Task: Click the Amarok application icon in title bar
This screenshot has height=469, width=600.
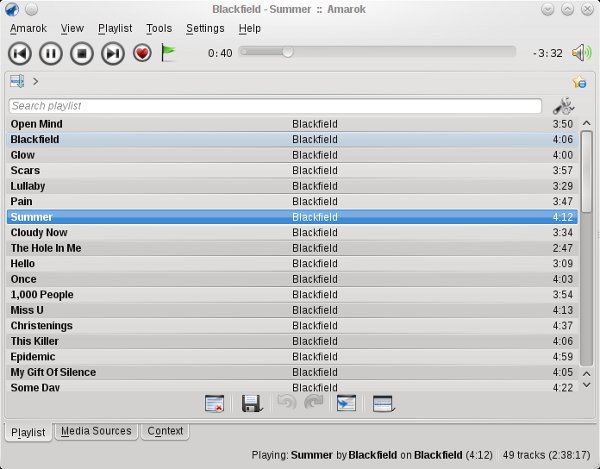Action: click(x=12, y=9)
